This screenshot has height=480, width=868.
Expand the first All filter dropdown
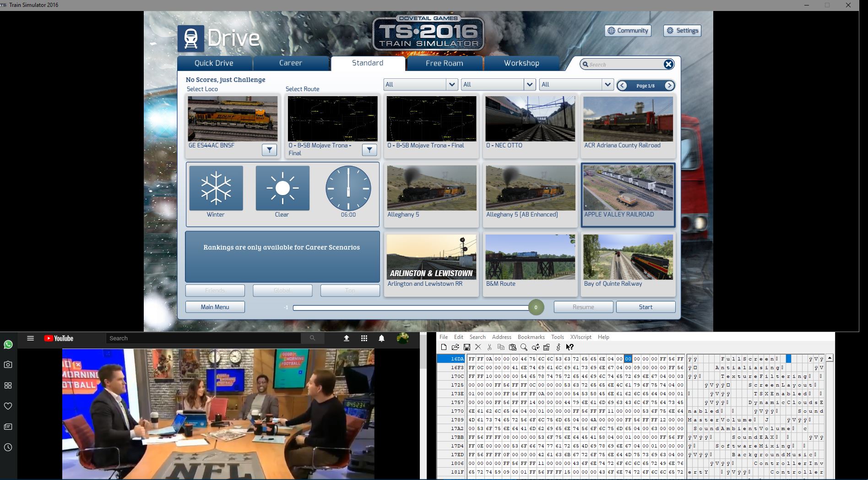pos(452,84)
